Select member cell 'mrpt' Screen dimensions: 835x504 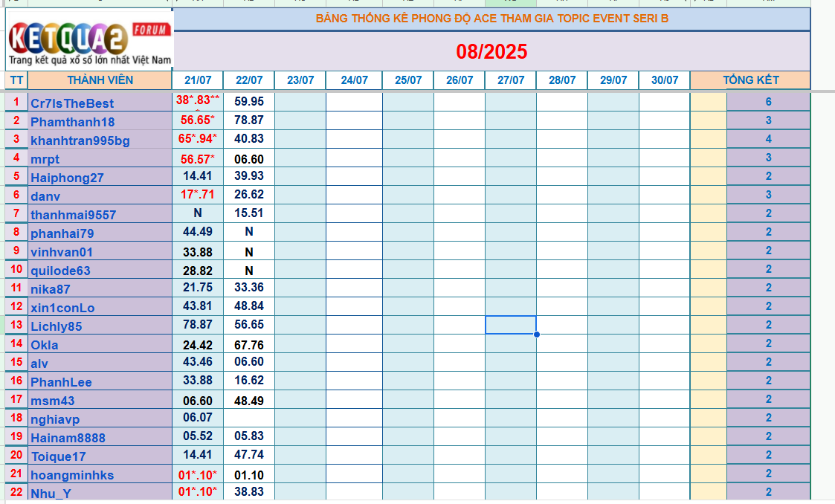point(100,158)
